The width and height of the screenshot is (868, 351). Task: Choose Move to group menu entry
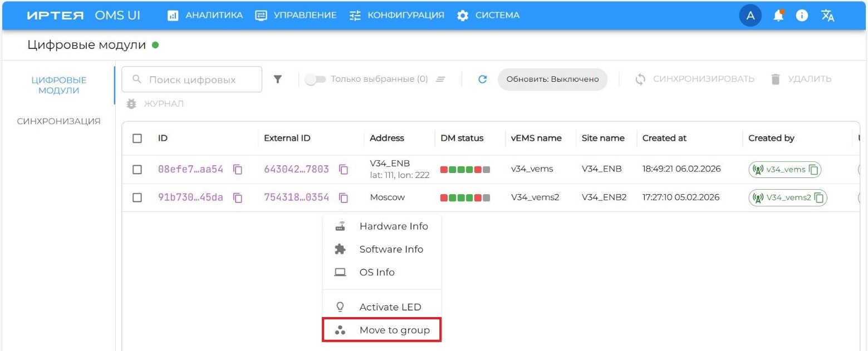(x=382, y=330)
